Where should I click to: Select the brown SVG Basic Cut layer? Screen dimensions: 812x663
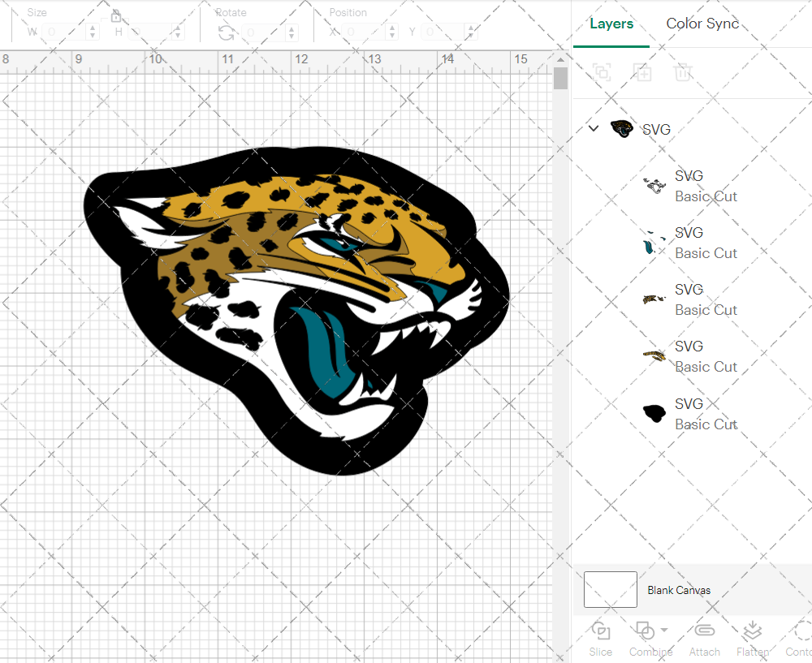(x=692, y=299)
